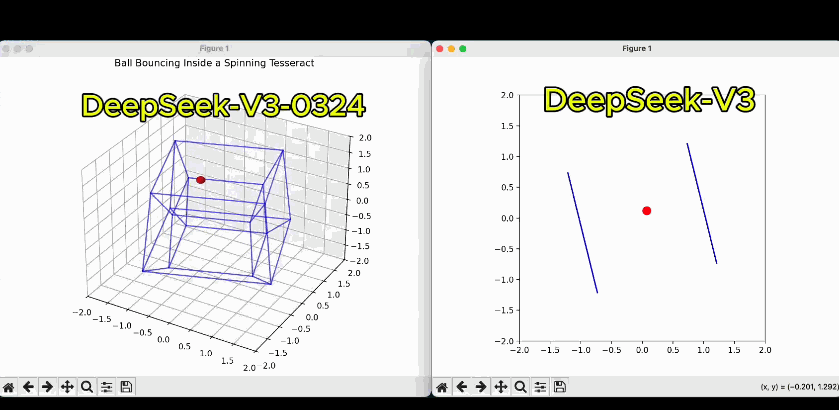Viewport: 839px width, 410px height.
Task: Select Pan tool in right figure toolbar
Action: click(x=500, y=386)
